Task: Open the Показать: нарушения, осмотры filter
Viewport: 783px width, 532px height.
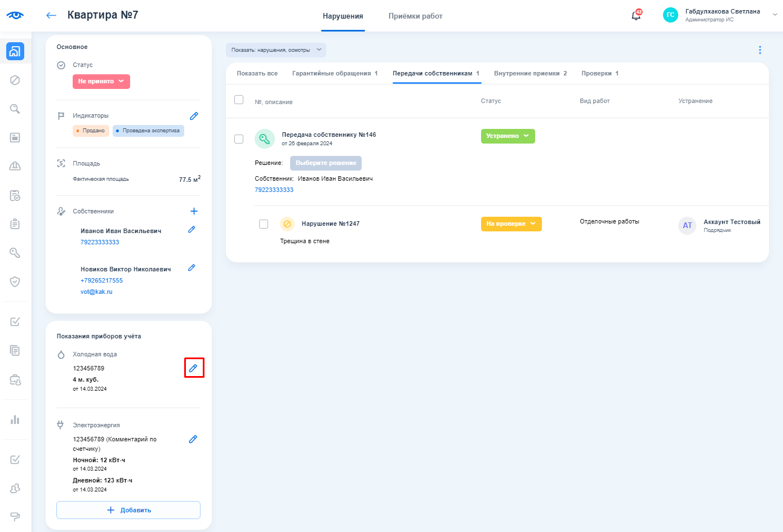Action: tap(276, 50)
